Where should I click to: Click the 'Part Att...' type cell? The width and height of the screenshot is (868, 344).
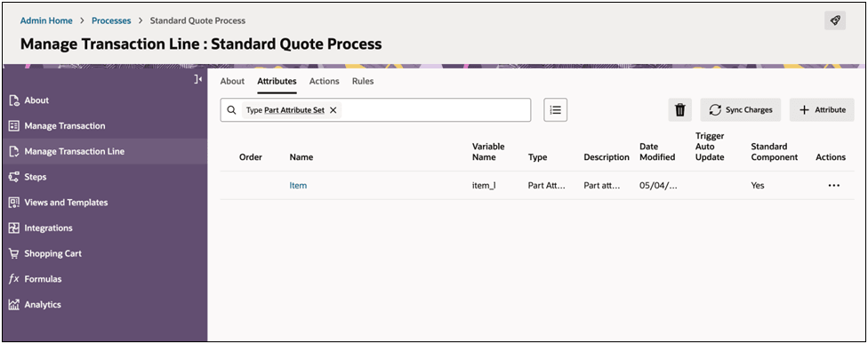click(x=547, y=185)
